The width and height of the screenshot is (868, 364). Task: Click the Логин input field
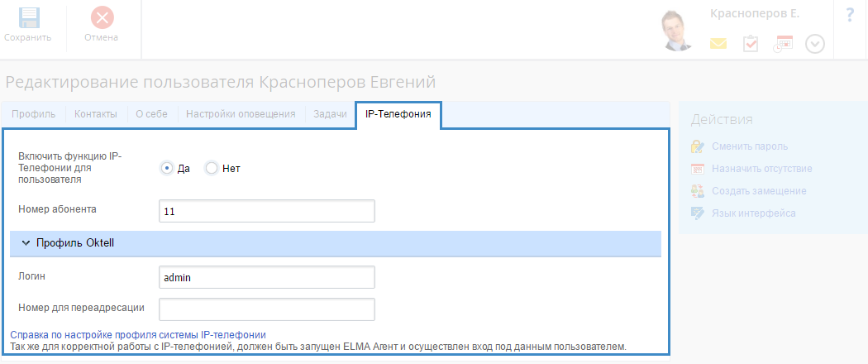(x=267, y=277)
